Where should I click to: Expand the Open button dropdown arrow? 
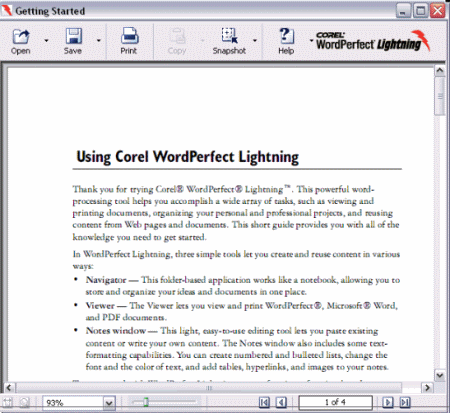pos(46,41)
